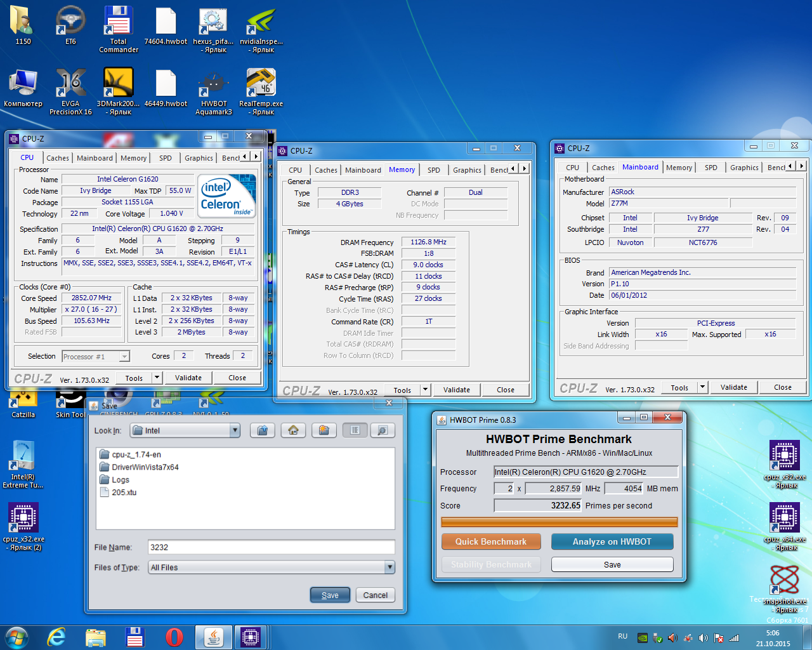Open Tools dropdown arrow in Mainboard window
Viewport: 812px width, 650px height.
(x=702, y=387)
